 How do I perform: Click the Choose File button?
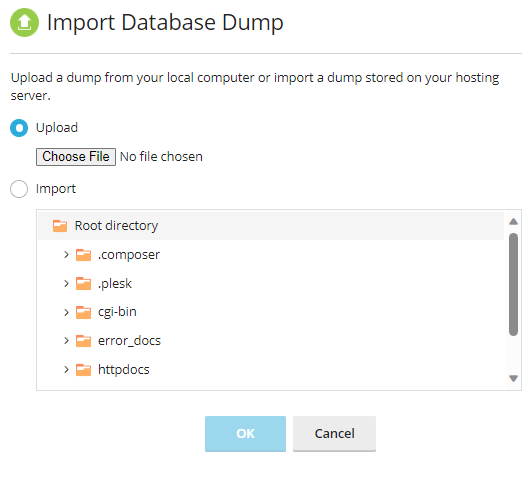click(76, 157)
